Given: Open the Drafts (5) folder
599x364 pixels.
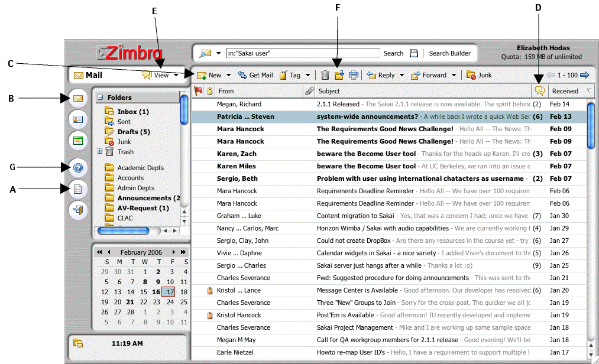Looking at the screenshot, I should 128,132.
